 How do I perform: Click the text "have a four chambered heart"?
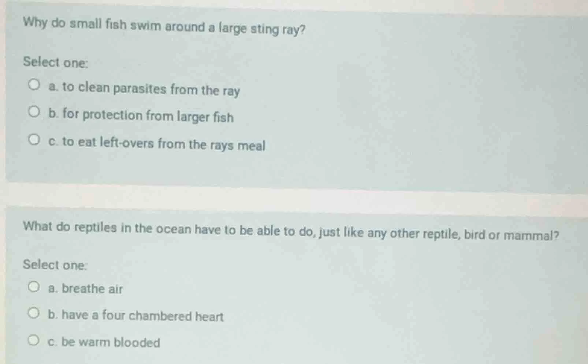[135, 315]
